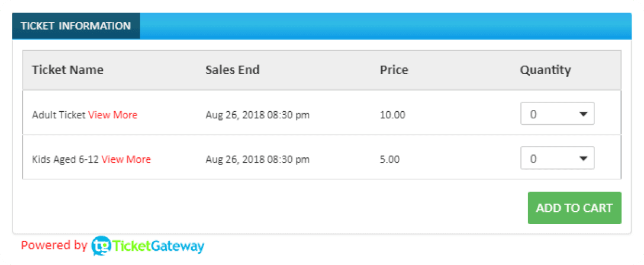
Task: Open the Adult Ticket quantity dropdown
Action: coord(558,113)
